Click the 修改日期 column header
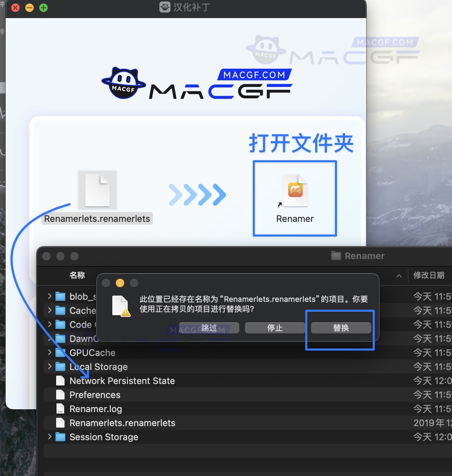452x476 pixels. click(429, 276)
